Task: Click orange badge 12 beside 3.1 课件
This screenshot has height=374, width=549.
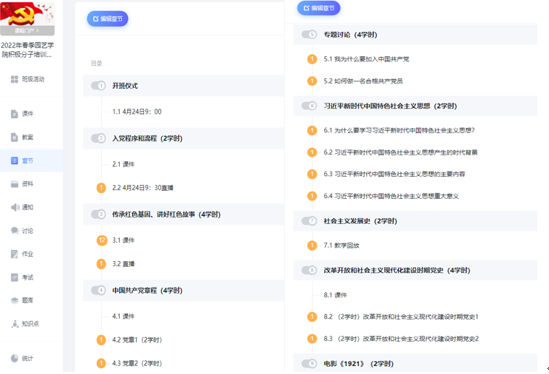Action: (102, 240)
